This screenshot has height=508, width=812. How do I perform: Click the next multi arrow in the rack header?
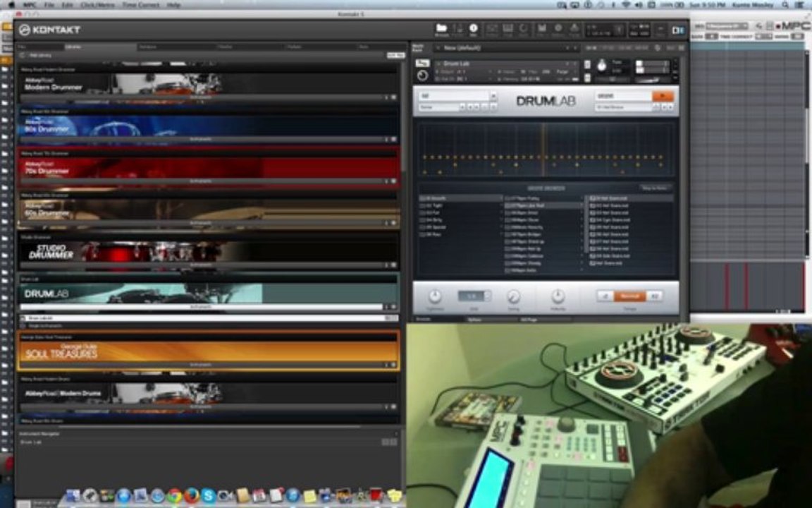click(575, 48)
